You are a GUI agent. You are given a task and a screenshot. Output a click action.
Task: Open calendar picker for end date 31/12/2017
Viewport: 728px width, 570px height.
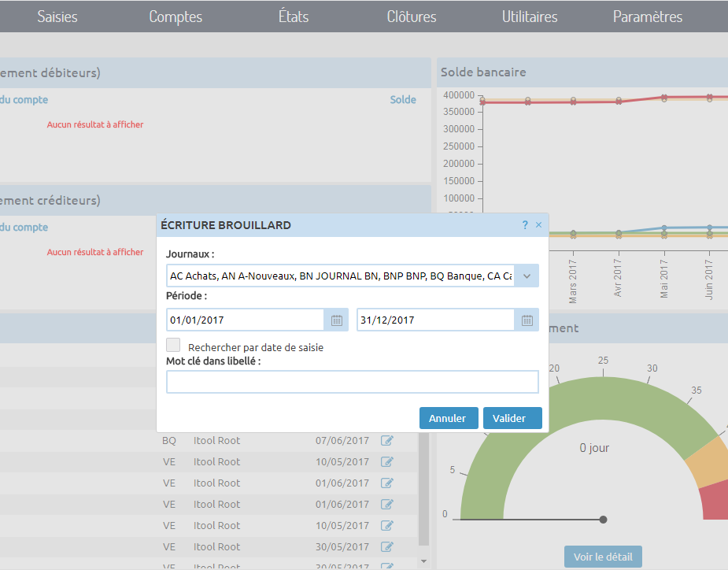[527, 320]
